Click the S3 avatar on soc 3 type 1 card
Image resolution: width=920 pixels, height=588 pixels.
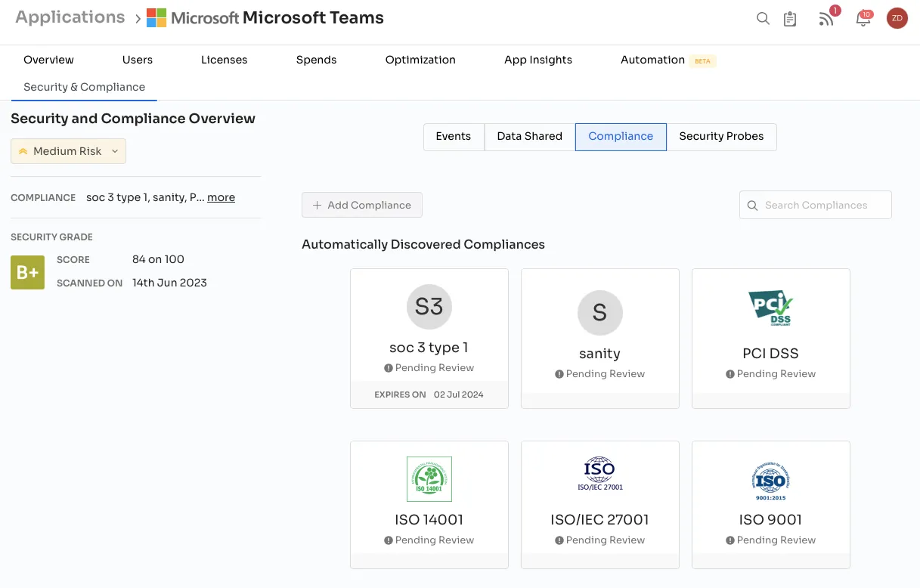429,306
